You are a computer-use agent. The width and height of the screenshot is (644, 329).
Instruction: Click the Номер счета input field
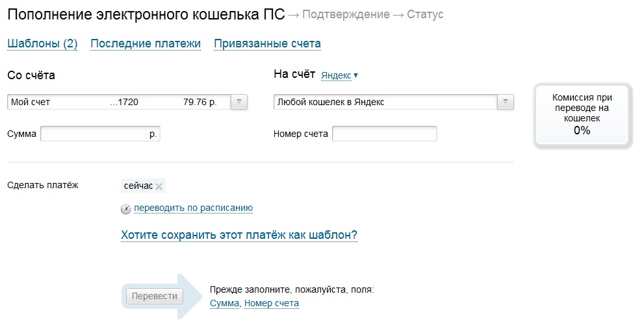(385, 134)
